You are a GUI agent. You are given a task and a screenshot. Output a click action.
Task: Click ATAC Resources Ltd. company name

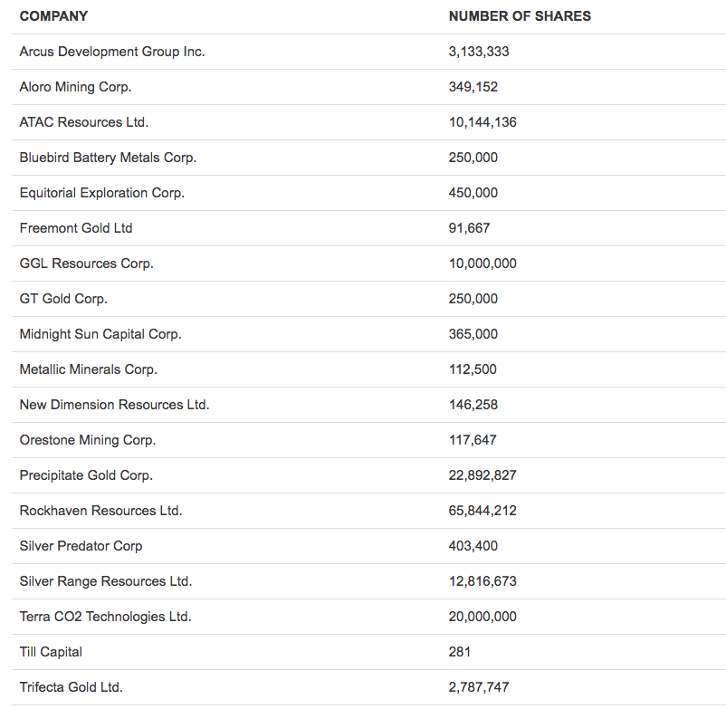coord(84,122)
